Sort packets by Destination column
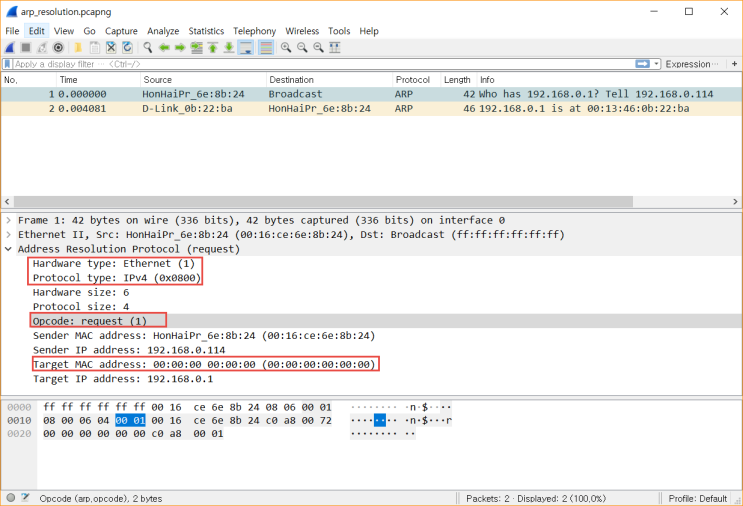Screen dimensions: 743x506 tap(329, 80)
